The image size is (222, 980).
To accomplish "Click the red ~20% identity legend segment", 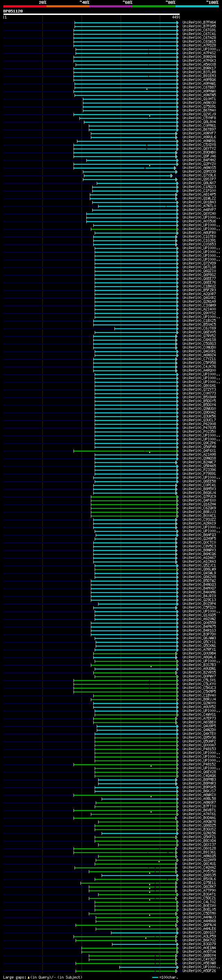I will 25,6.
